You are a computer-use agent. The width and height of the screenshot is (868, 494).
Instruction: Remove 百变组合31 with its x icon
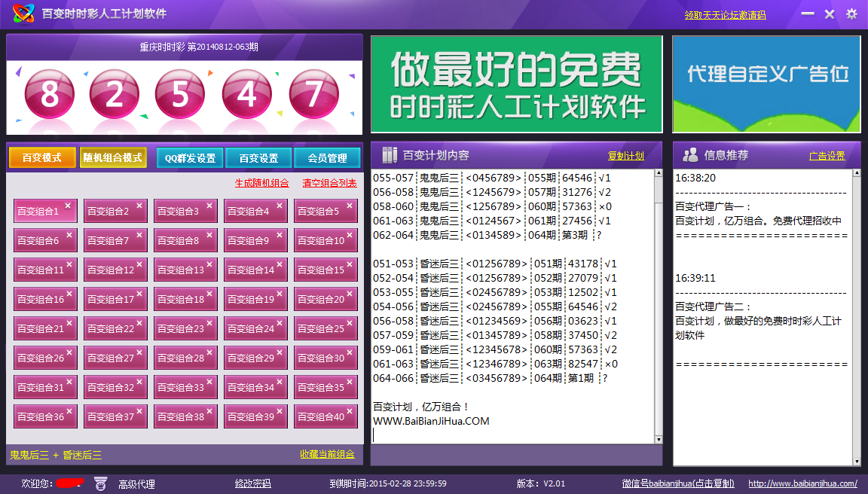coord(69,382)
